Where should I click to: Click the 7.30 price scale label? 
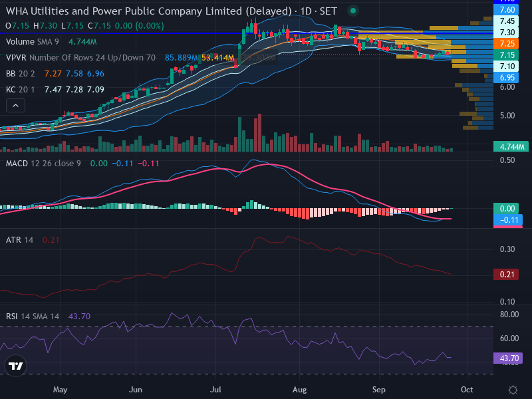[x=506, y=32]
